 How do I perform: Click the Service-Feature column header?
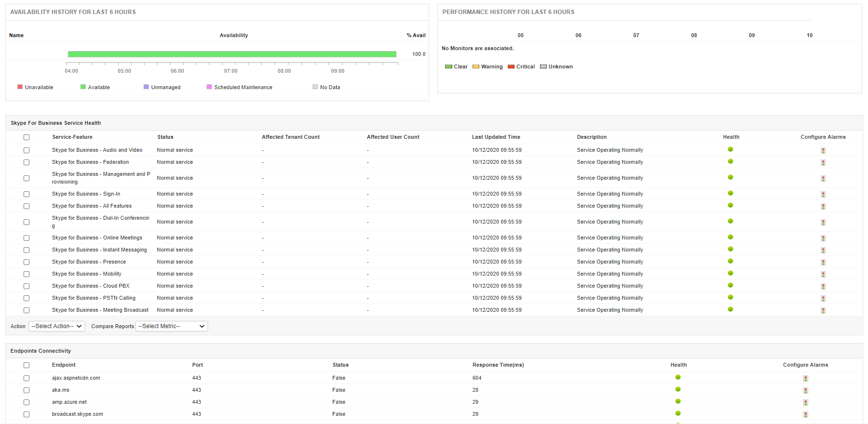coord(72,137)
